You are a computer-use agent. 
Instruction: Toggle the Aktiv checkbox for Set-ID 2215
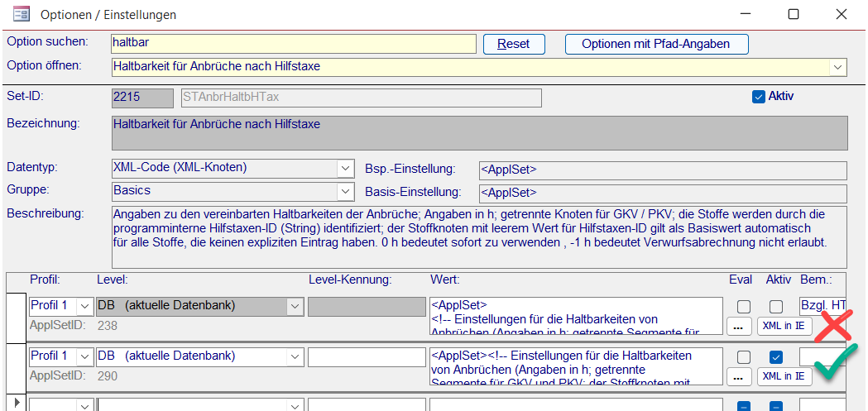click(758, 97)
